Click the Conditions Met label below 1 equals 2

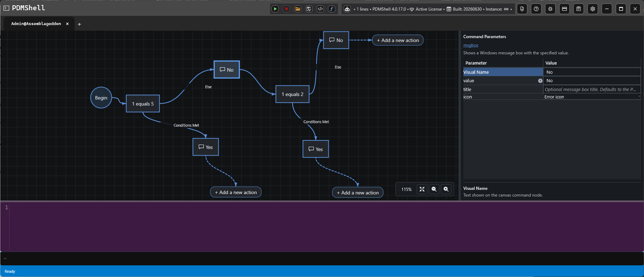pos(316,122)
